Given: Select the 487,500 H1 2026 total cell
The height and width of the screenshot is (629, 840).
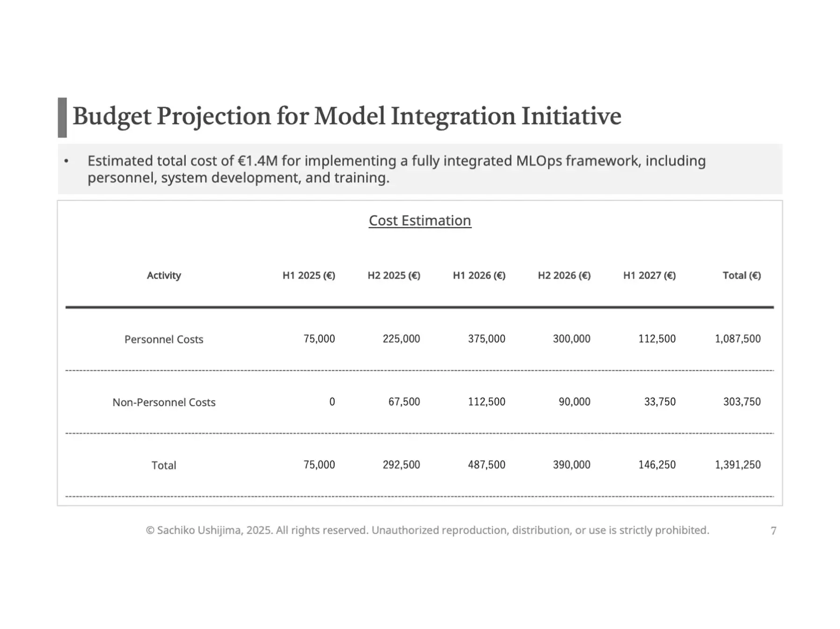Looking at the screenshot, I should pos(486,465).
